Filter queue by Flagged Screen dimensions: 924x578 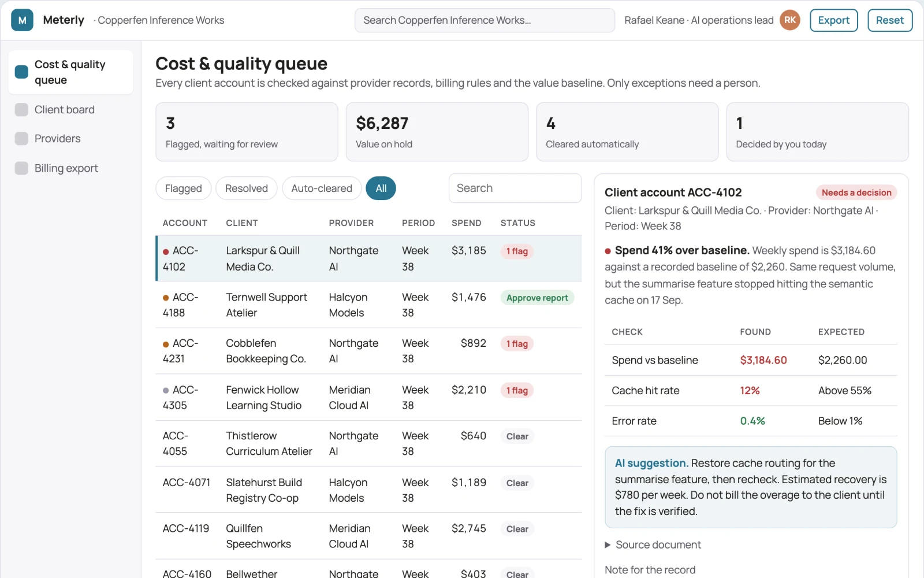(184, 188)
